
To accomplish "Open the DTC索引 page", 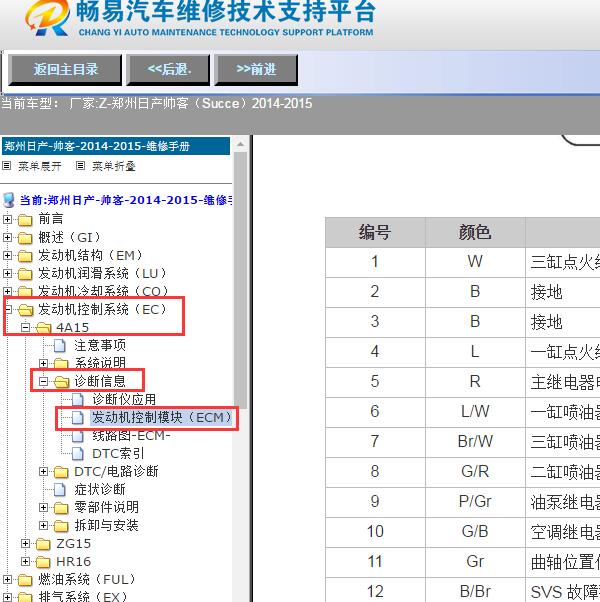I will click(x=118, y=454).
